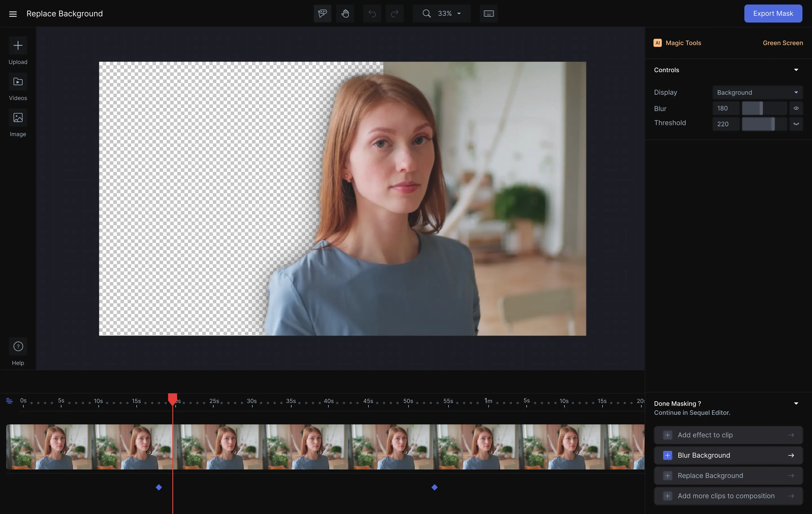Image resolution: width=812 pixels, height=514 pixels.
Task: Collapse the Controls section
Action: click(796, 70)
